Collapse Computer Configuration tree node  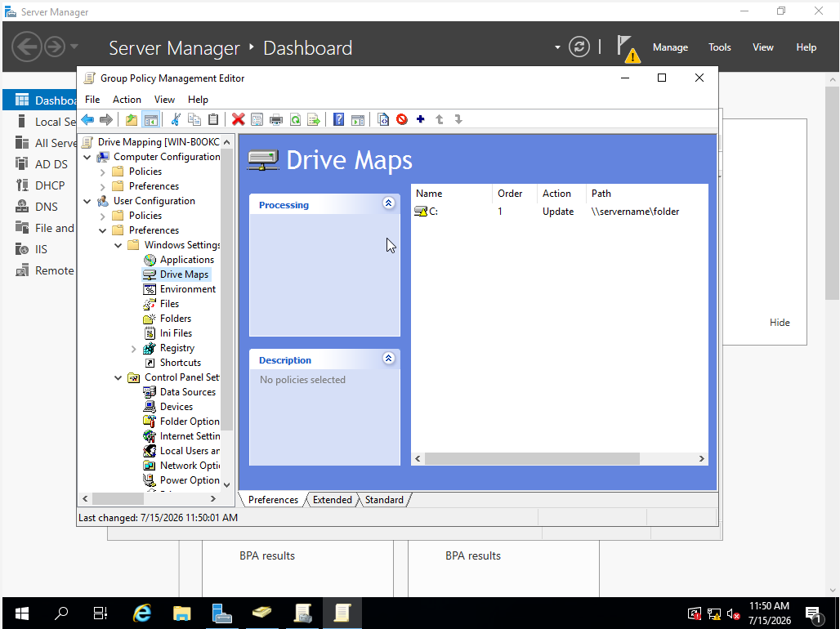[87, 157]
